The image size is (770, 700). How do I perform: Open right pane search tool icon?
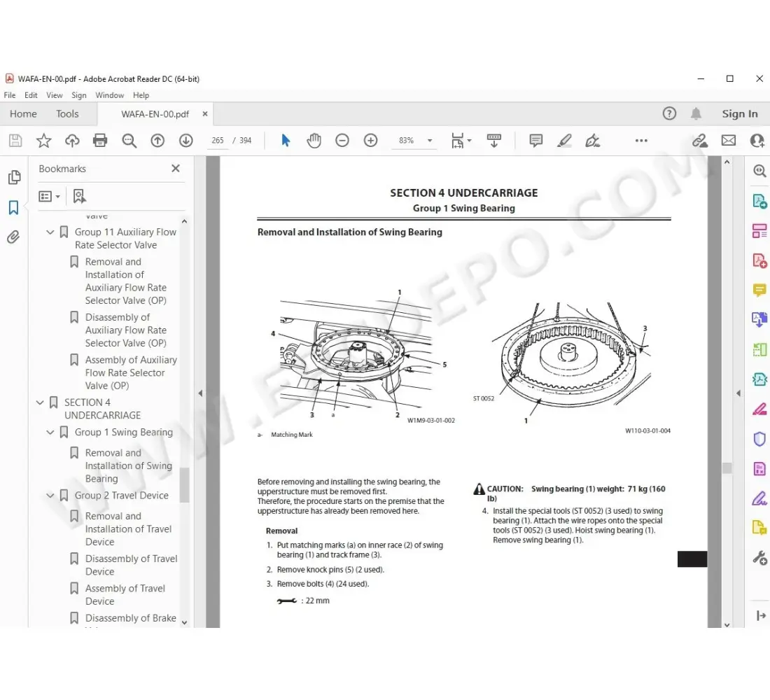tap(759, 171)
